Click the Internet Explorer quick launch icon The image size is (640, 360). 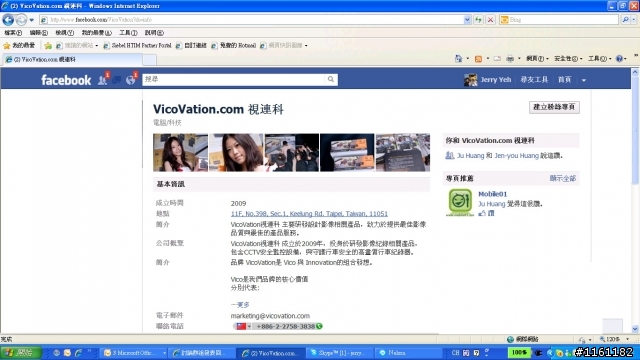(78, 353)
